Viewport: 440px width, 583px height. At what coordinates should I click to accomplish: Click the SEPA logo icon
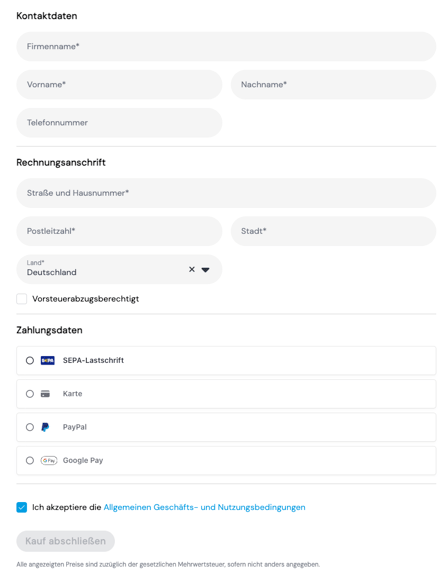(x=48, y=360)
